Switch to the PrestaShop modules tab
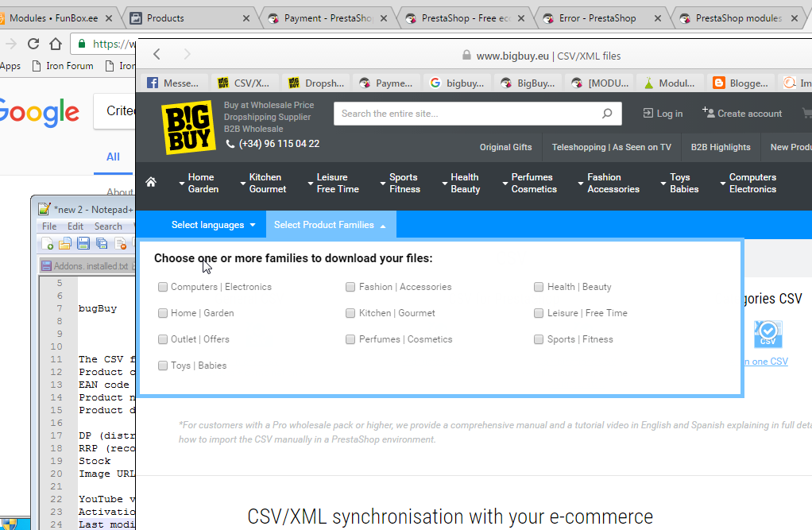 pyautogui.click(x=738, y=18)
